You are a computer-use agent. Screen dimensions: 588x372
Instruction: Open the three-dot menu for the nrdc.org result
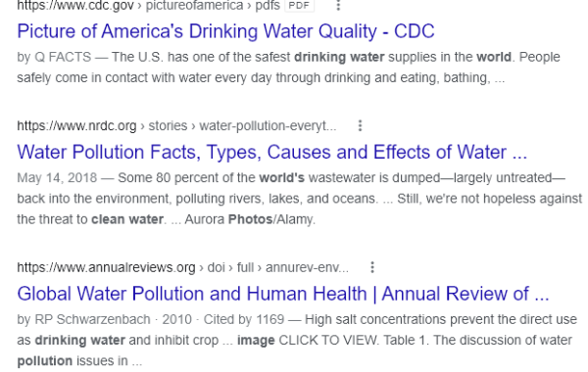point(360,125)
